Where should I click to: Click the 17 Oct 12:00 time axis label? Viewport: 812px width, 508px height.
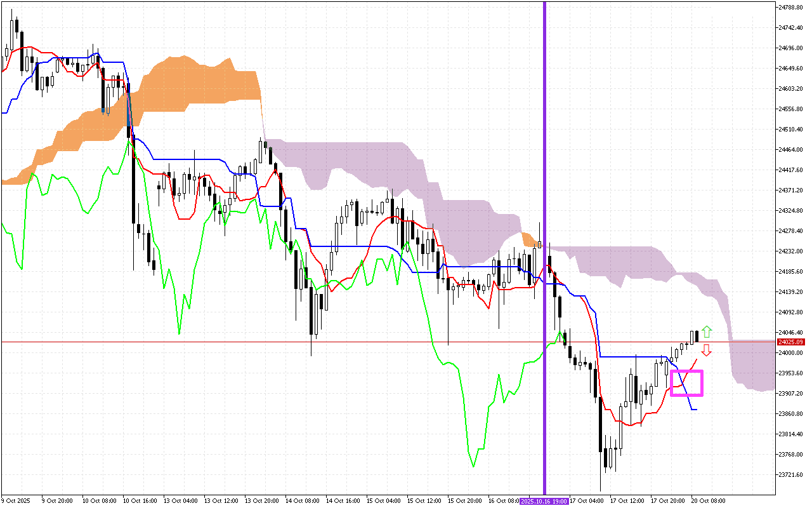pyautogui.click(x=627, y=501)
